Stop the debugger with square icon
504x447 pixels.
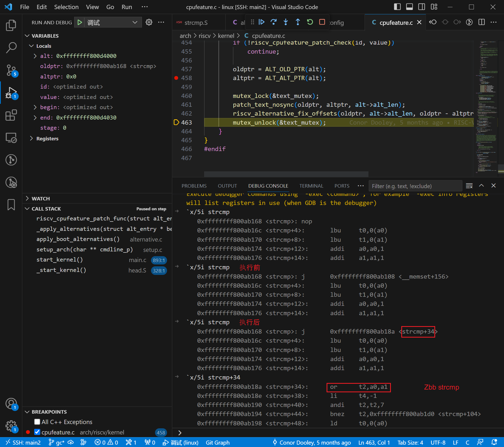[322, 22]
